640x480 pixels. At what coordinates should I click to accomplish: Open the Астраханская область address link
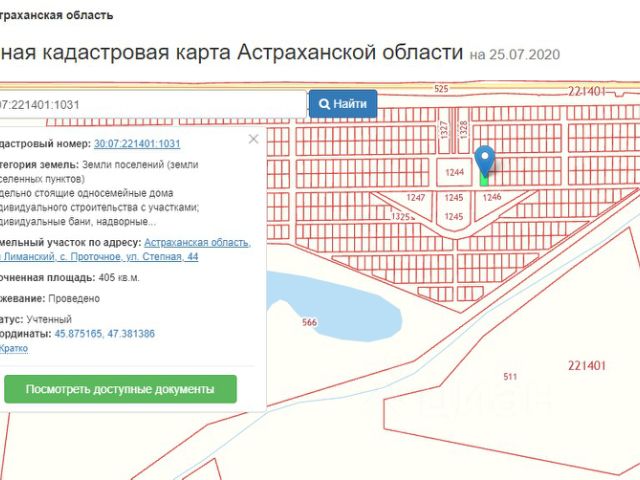coord(197,243)
